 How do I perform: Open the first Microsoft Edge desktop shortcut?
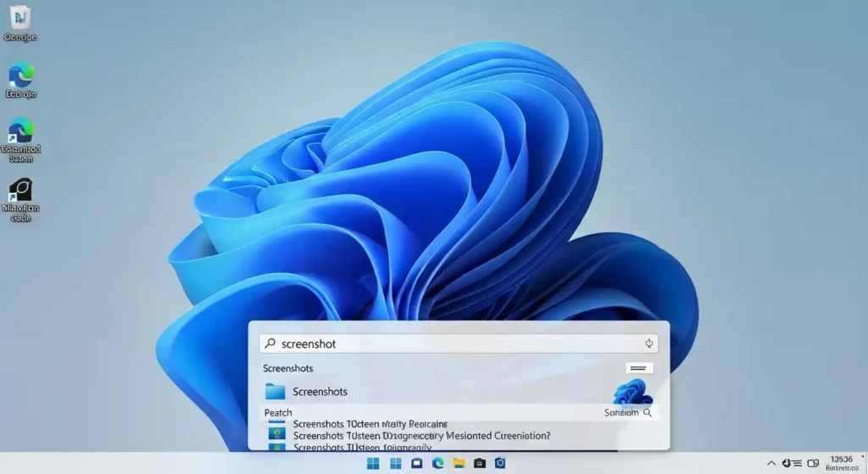[x=21, y=81]
